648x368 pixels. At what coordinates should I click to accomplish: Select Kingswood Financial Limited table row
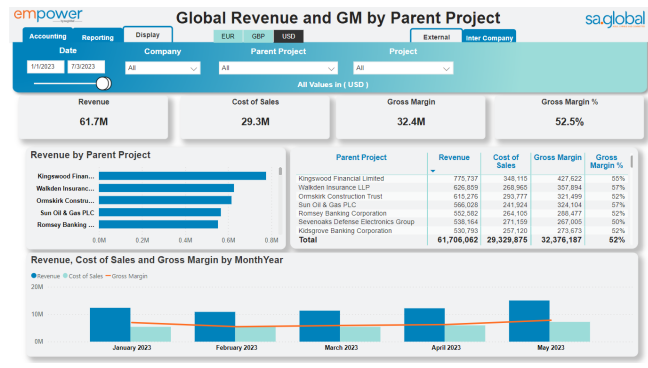pos(462,179)
